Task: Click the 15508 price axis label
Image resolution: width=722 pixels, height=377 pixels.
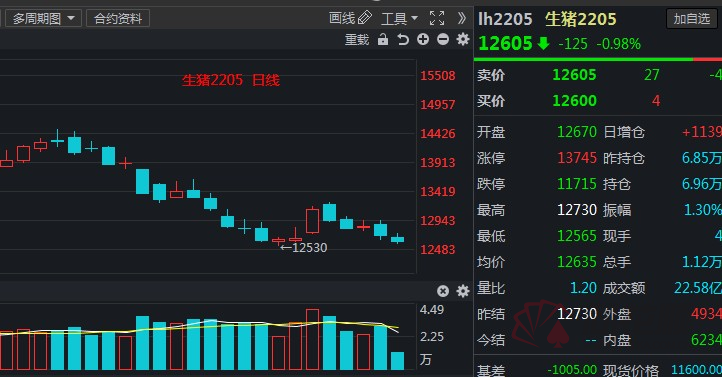Action: tap(437, 75)
